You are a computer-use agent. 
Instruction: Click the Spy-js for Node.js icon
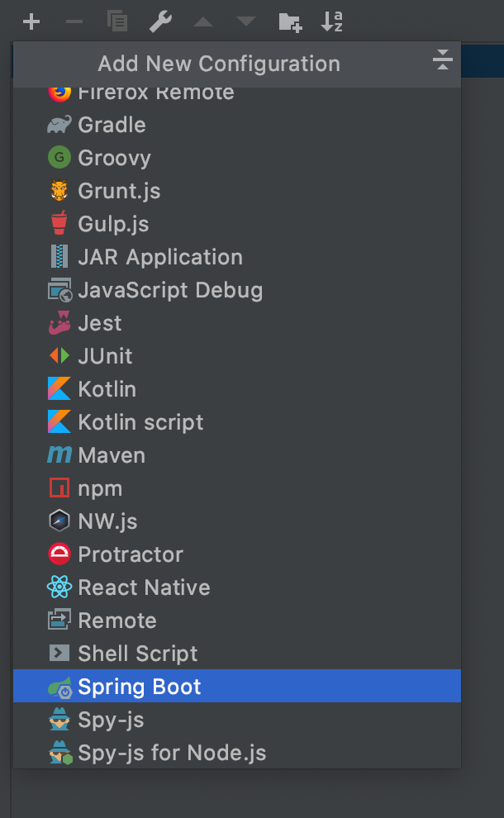point(60,753)
